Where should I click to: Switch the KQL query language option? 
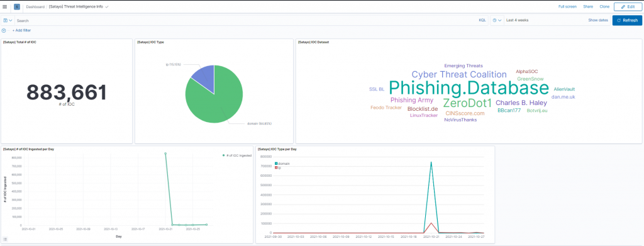pos(482,20)
